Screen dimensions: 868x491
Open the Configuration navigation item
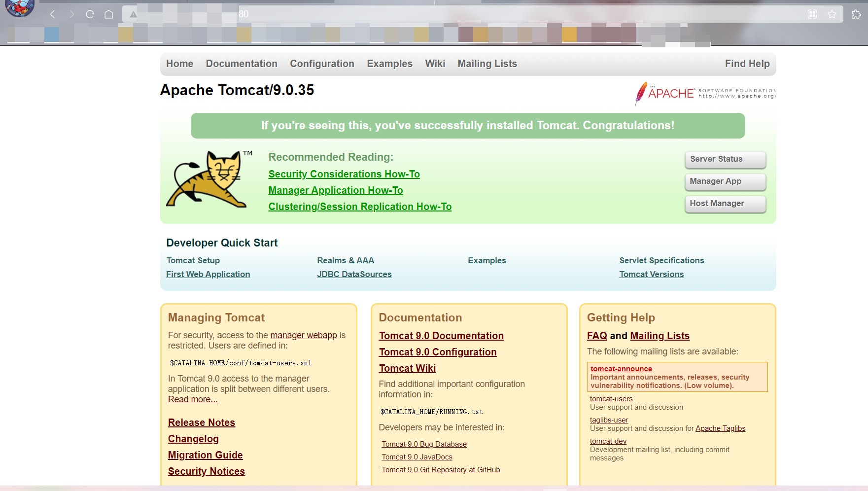[x=322, y=64]
